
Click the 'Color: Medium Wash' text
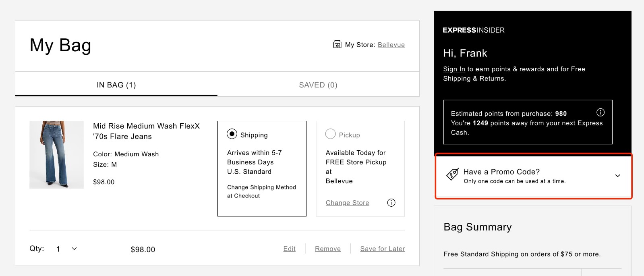pyautogui.click(x=126, y=154)
